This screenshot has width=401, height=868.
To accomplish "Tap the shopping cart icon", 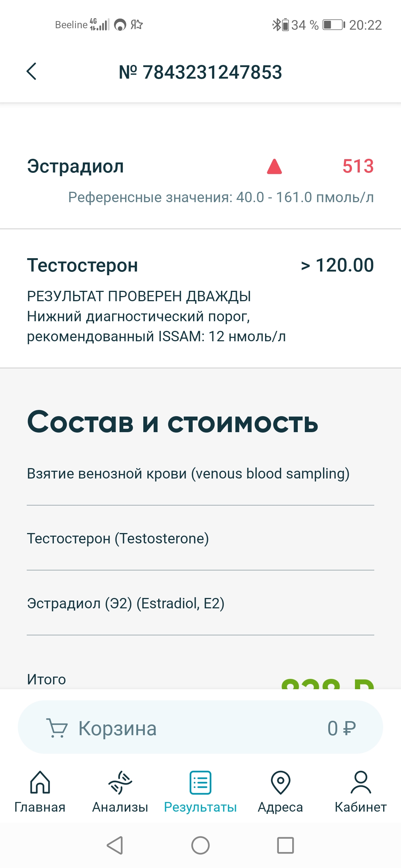I will tap(57, 728).
